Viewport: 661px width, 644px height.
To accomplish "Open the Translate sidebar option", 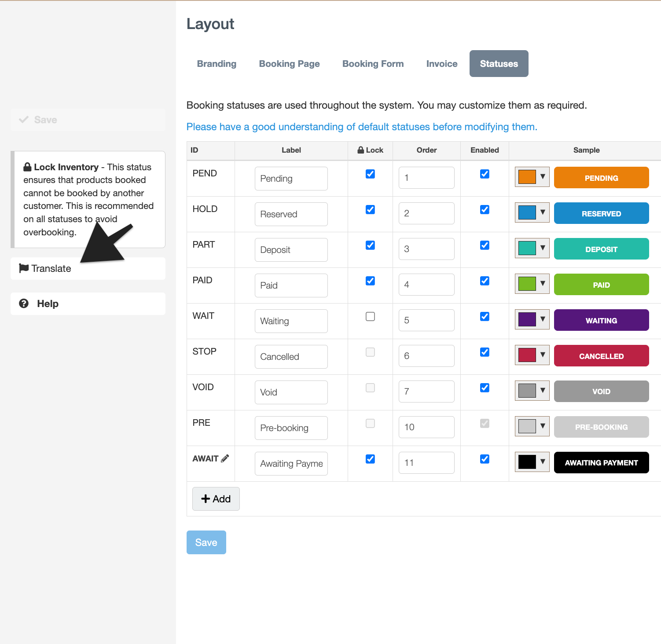I will [x=88, y=268].
